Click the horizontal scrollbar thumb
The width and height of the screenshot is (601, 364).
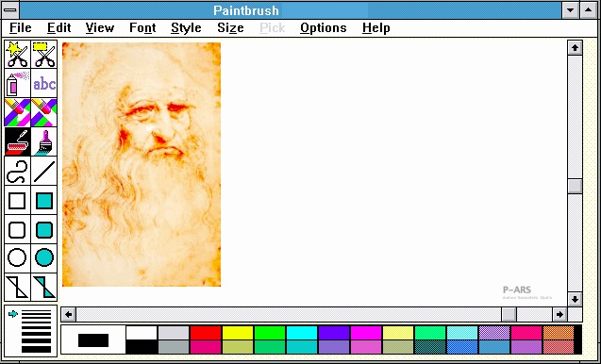pyautogui.click(x=509, y=315)
